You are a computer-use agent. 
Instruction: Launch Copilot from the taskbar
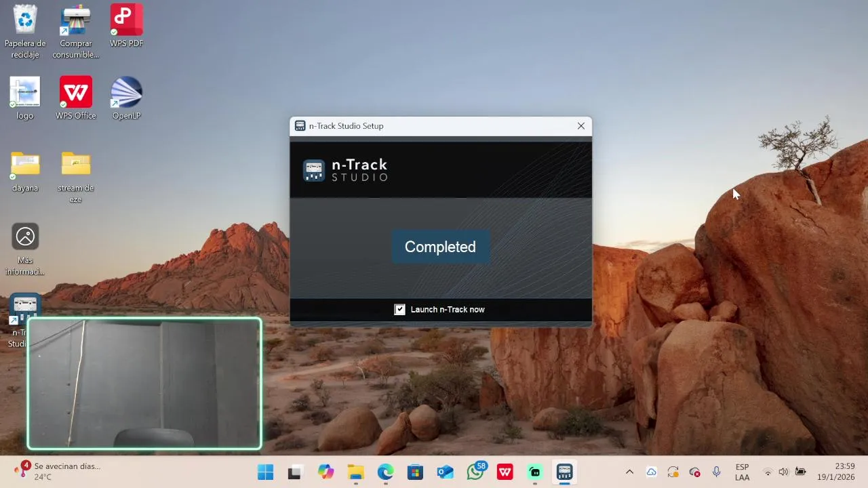click(325, 472)
